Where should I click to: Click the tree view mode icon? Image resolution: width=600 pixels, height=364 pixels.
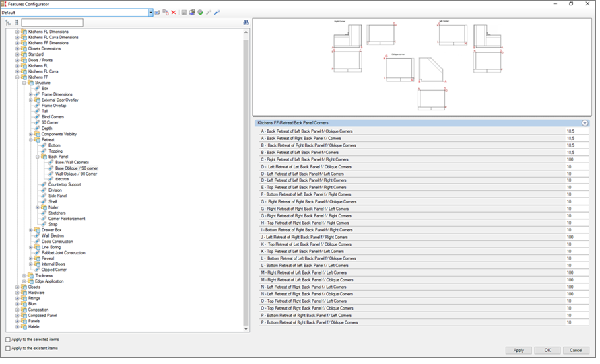pos(9,23)
